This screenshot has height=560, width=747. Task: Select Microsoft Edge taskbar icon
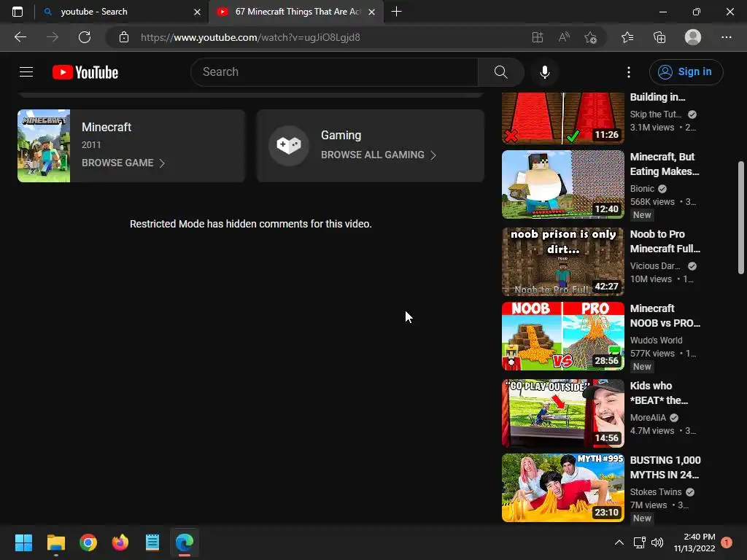pyautogui.click(x=185, y=542)
